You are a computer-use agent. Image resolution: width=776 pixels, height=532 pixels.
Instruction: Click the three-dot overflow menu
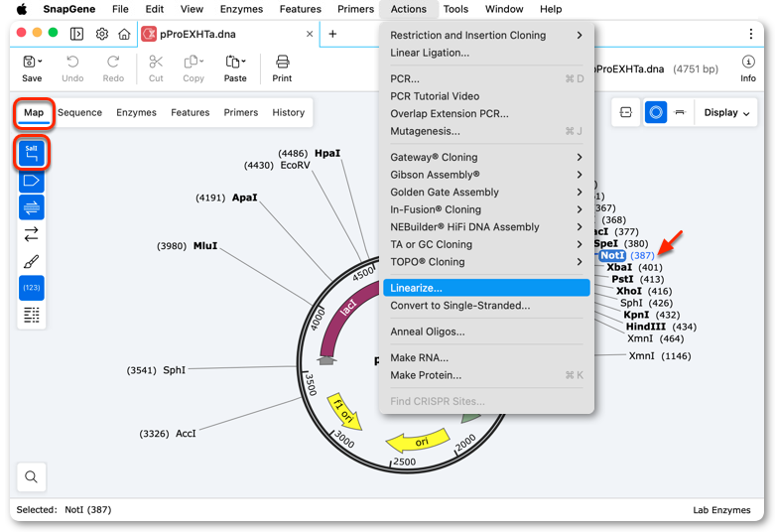tap(751, 34)
